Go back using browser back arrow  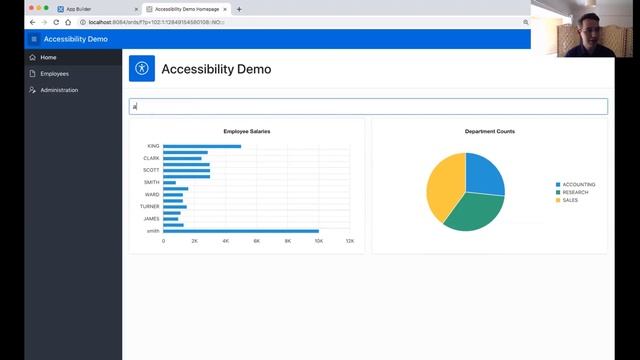coord(33,22)
